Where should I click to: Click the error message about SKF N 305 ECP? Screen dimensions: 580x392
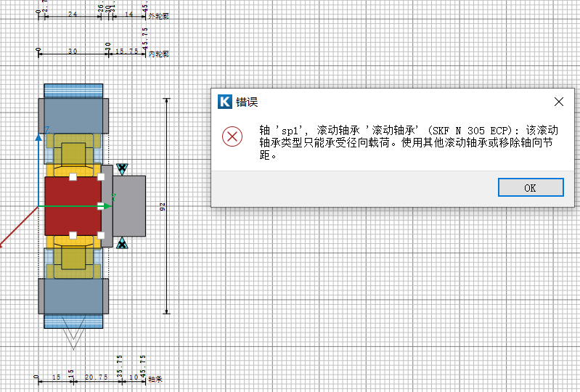click(x=409, y=142)
